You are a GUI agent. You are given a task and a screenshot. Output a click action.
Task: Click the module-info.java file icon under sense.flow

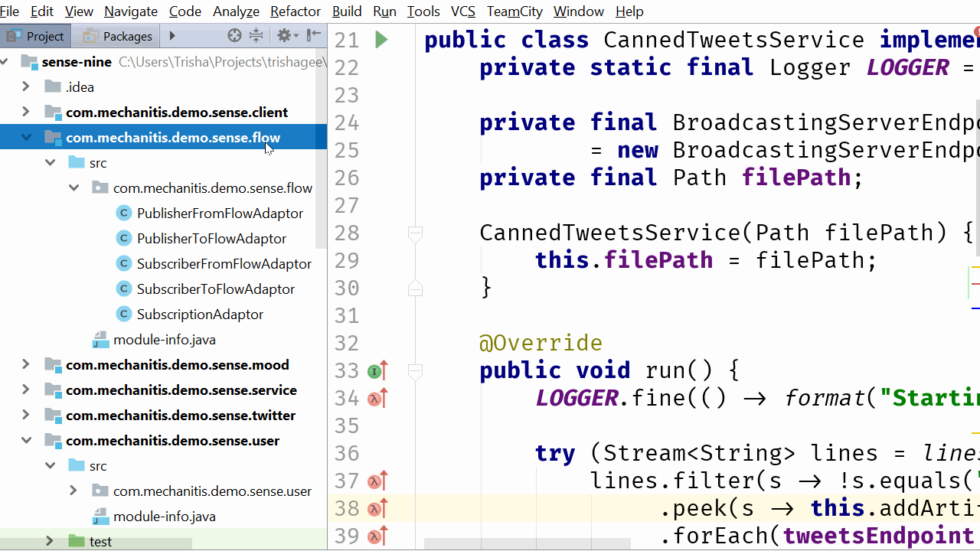point(100,339)
